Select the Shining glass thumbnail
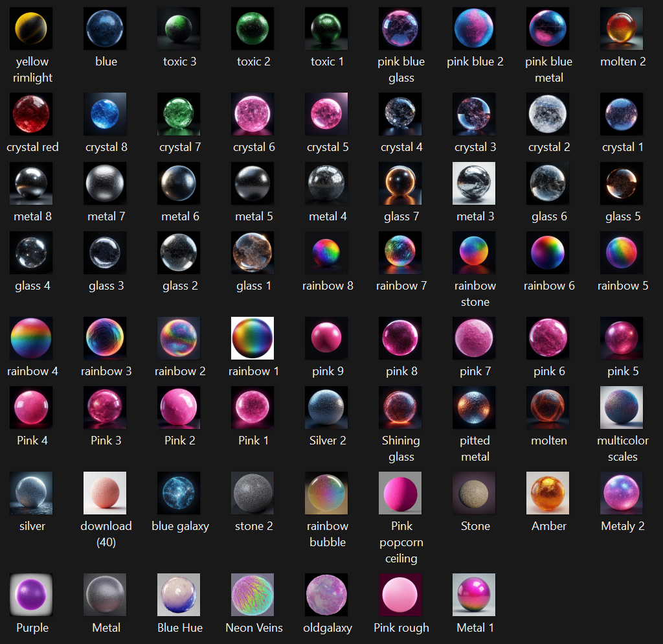The height and width of the screenshot is (644, 663). pos(400,408)
